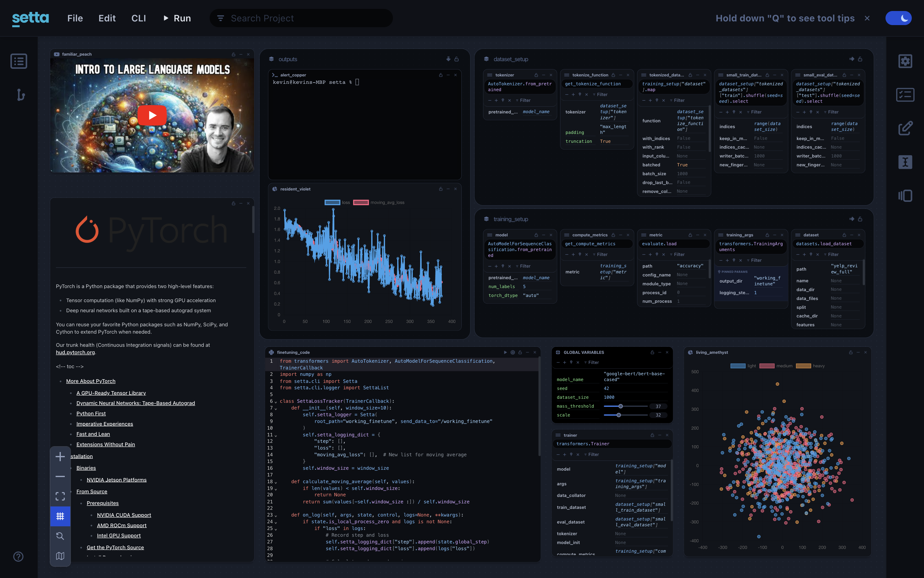Click the globe icon in finetuning_code header

click(513, 352)
